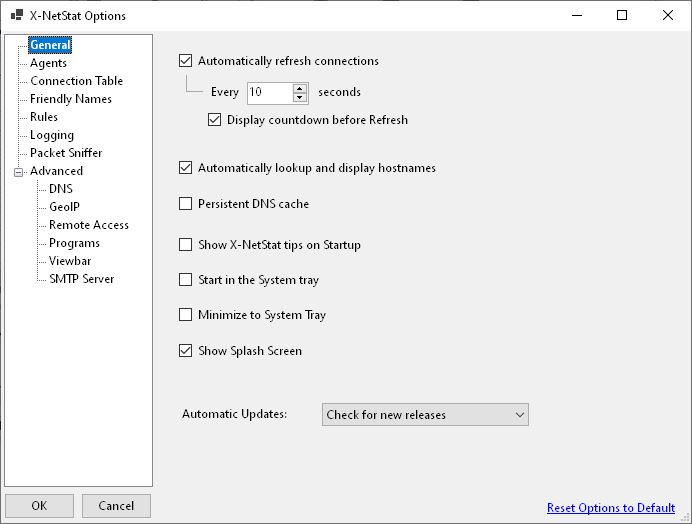Open GeoIP advanced settings
Image resolution: width=692 pixels, height=524 pixels.
(x=64, y=207)
